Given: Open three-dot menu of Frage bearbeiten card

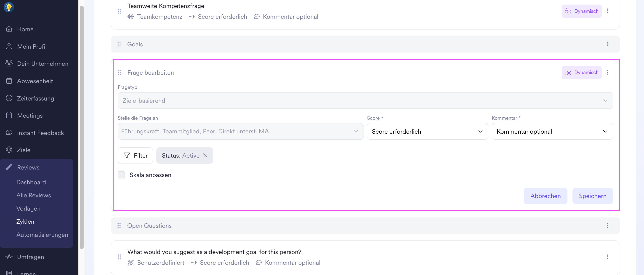Looking at the screenshot, I should click(607, 72).
